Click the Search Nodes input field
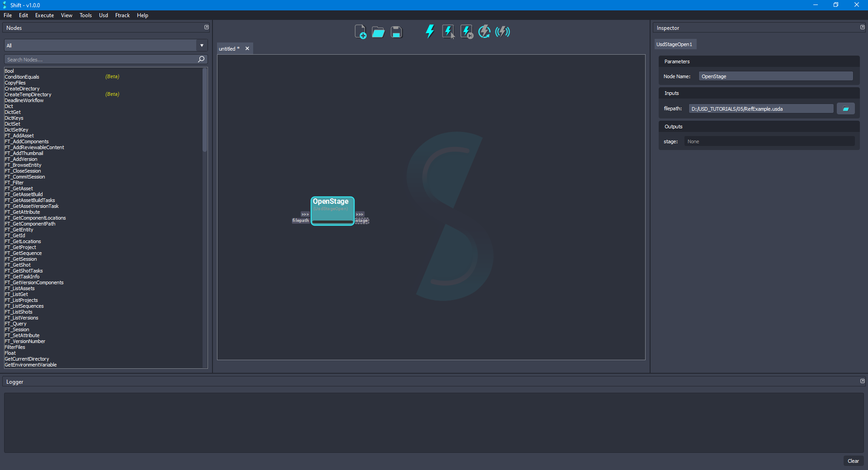Viewport: 868px width, 470px height. 100,60
